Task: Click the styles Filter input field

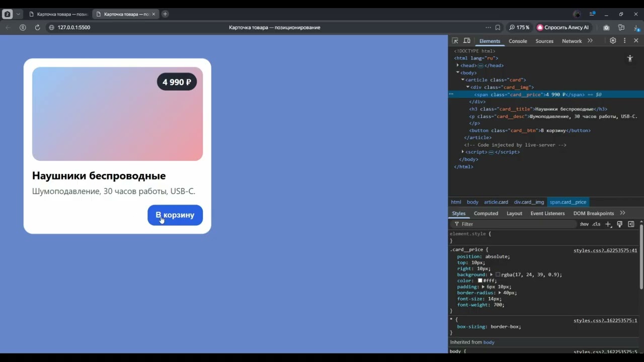Action: [513, 224]
